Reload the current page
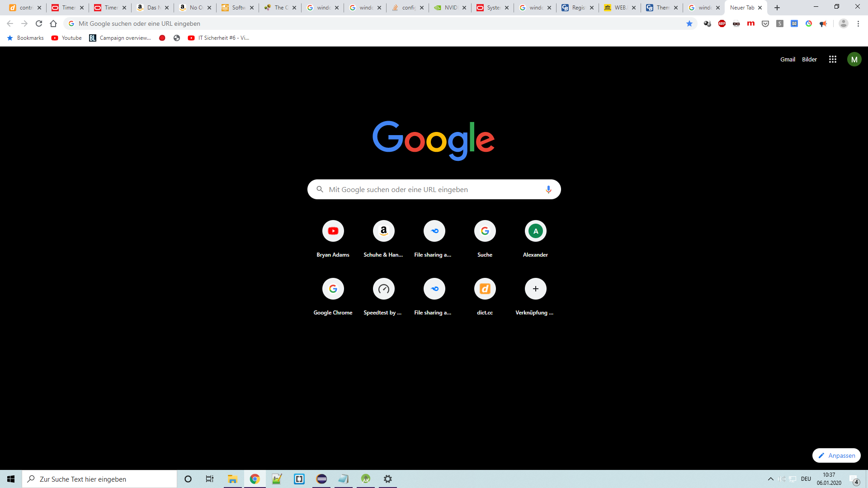 [x=39, y=23]
